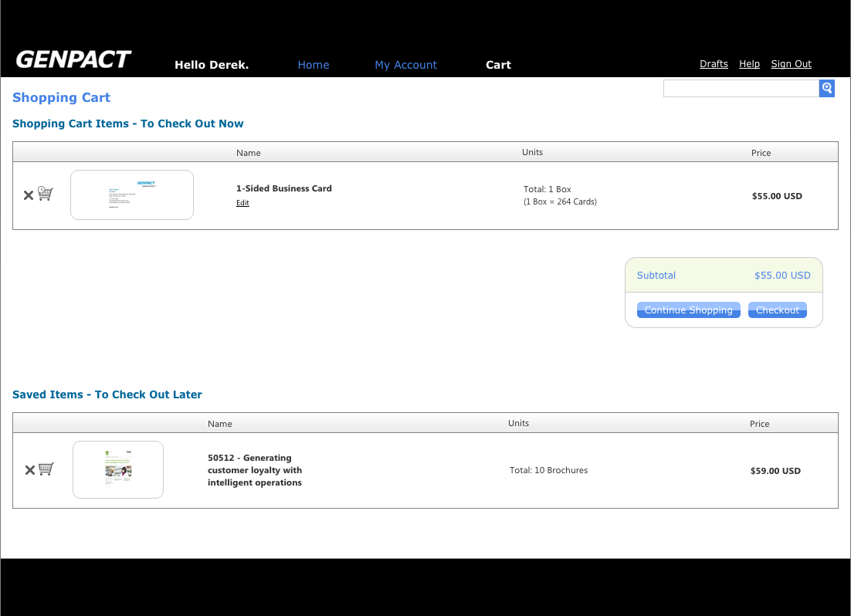Move the saved brochure into the cart

pyautogui.click(x=46, y=469)
